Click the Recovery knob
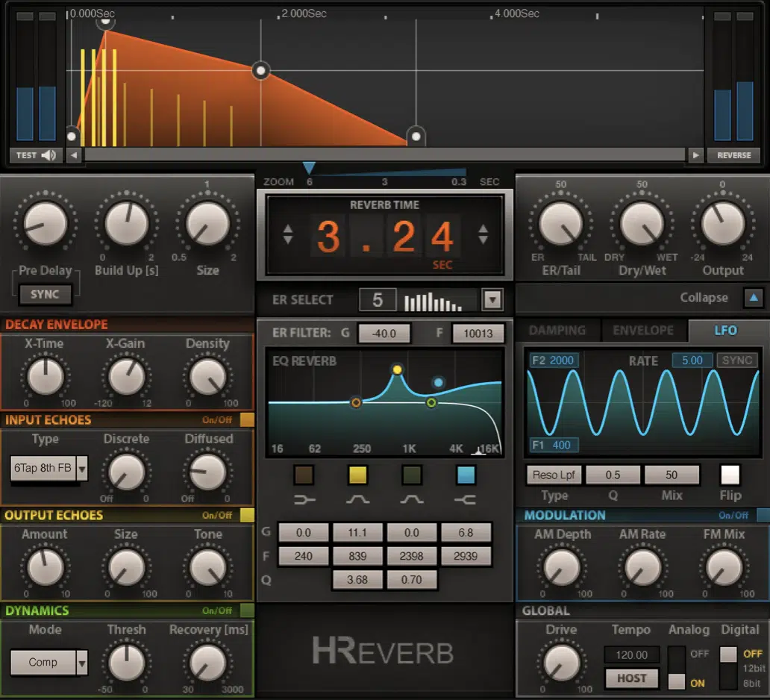Image resolution: width=770 pixels, height=700 pixels. click(207, 663)
